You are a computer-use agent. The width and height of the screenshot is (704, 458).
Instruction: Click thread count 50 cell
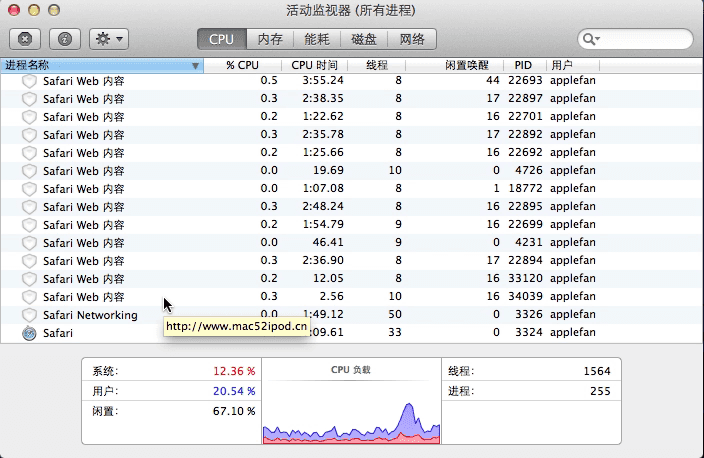395,314
